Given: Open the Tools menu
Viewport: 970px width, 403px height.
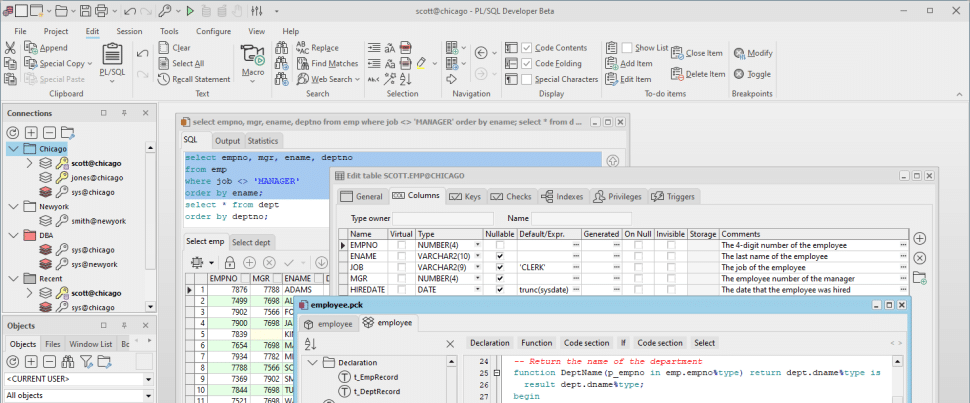Looking at the screenshot, I should (169, 32).
